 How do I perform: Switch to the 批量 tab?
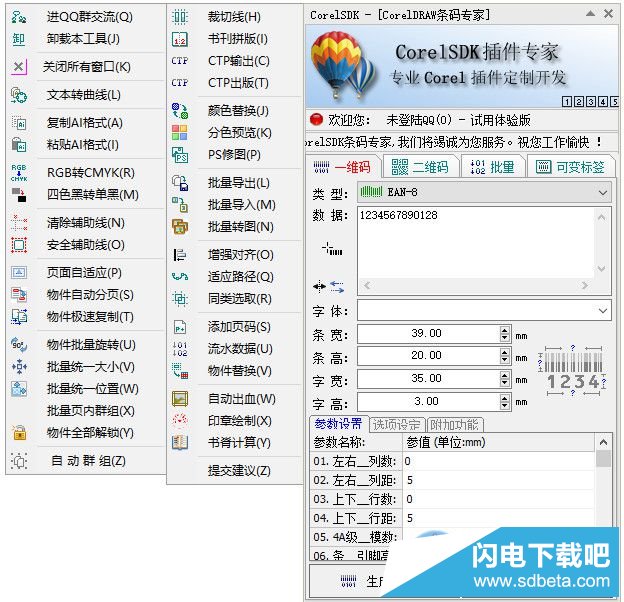point(492,167)
